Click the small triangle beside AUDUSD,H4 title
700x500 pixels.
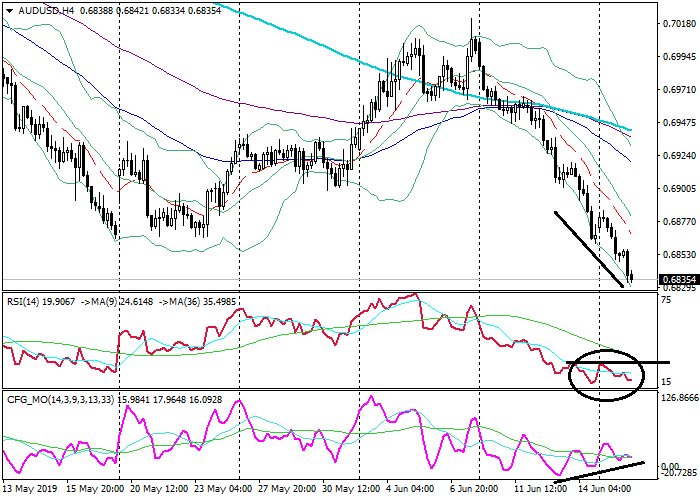(x=8, y=10)
